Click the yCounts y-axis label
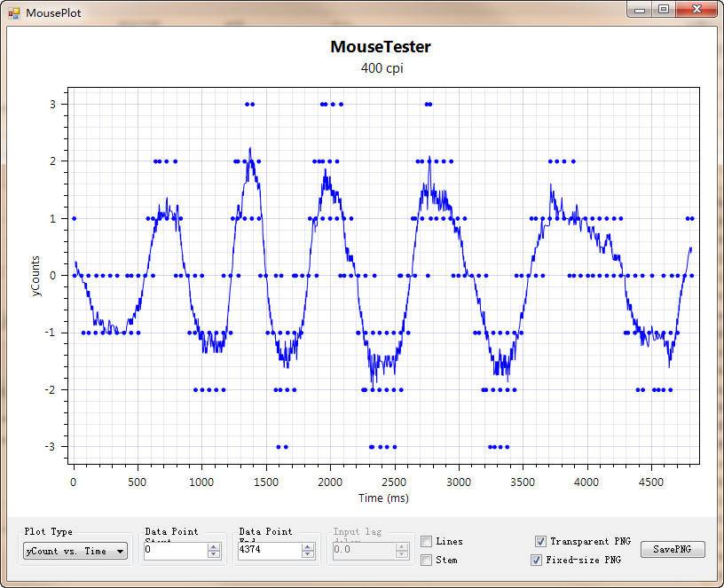724x588 pixels. 37,276
